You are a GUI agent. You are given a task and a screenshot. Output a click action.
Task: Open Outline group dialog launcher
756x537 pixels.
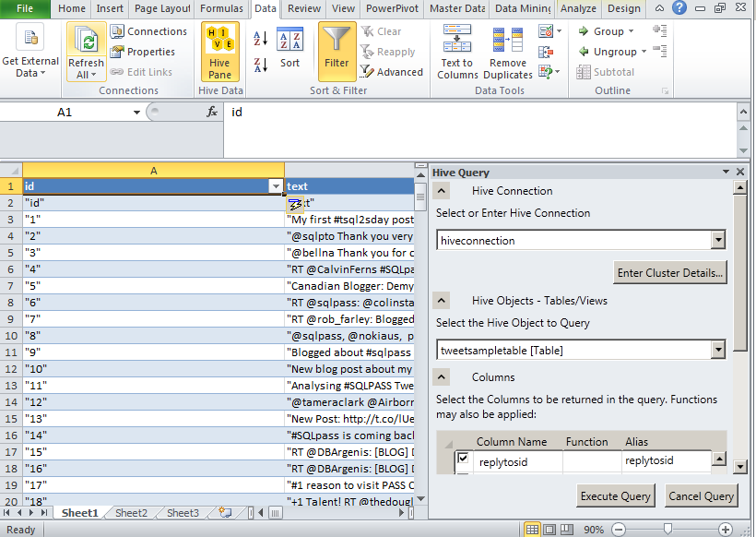click(x=665, y=90)
